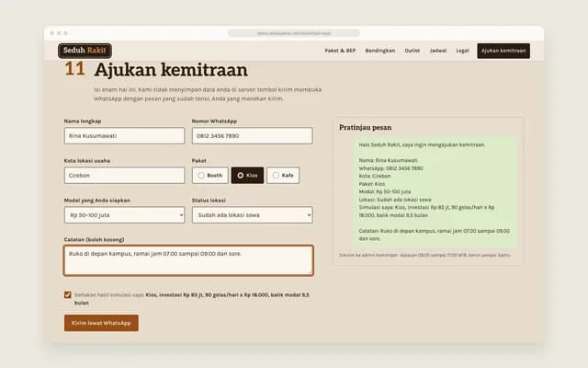Click the 'Paket: Kios' preview line
The image size is (588, 368).
pos(371,184)
